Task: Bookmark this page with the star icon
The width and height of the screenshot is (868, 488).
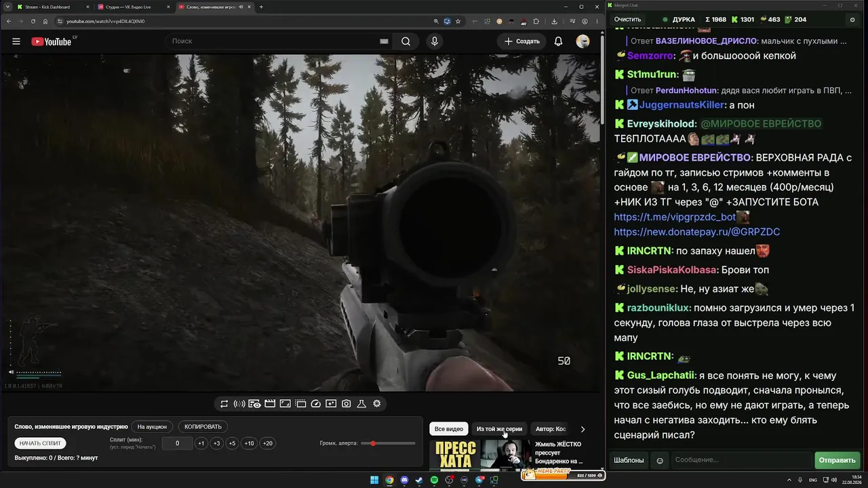Action: click(x=458, y=21)
